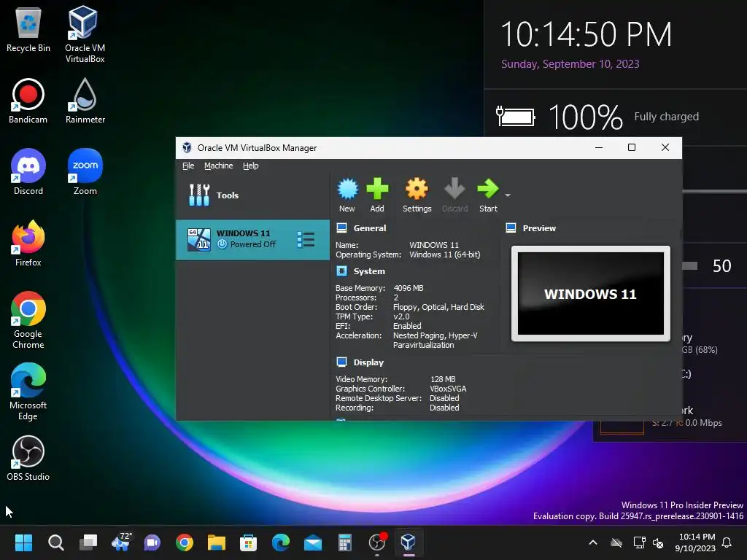This screenshot has width=747, height=560.
Task: Select the Discord desktop shortcut
Action: click(28, 172)
